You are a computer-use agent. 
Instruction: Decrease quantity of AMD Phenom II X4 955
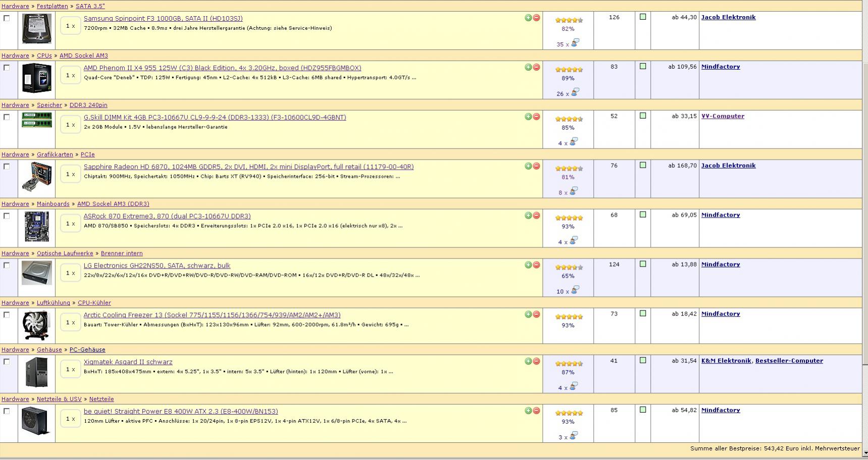tap(536, 67)
